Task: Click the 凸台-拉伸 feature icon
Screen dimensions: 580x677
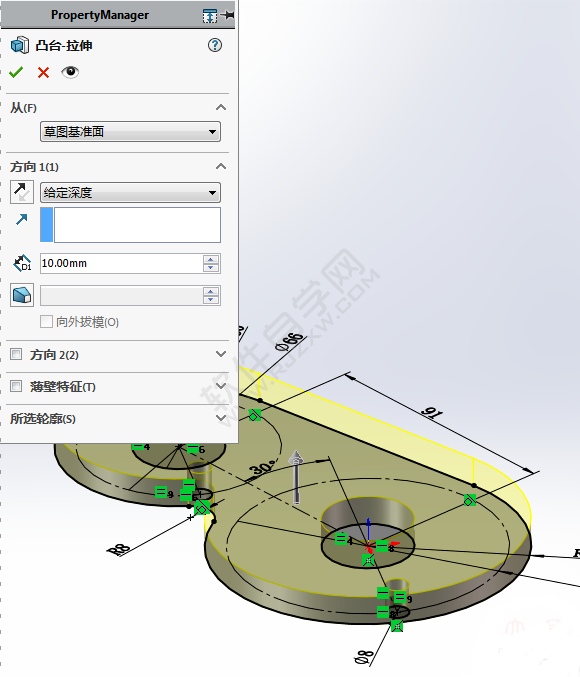Action: coord(20,45)
